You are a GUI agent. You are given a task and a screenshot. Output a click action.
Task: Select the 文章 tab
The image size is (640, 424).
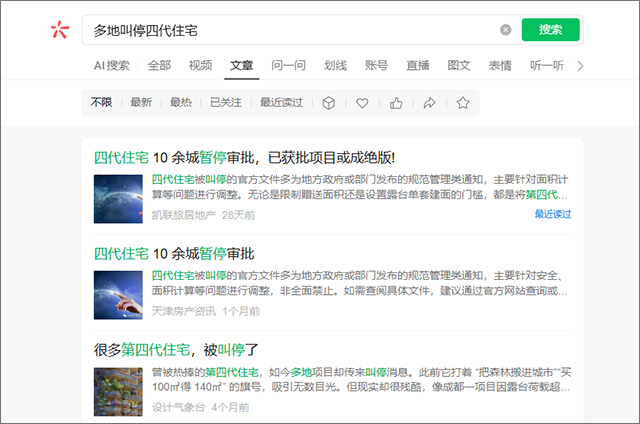242,65
